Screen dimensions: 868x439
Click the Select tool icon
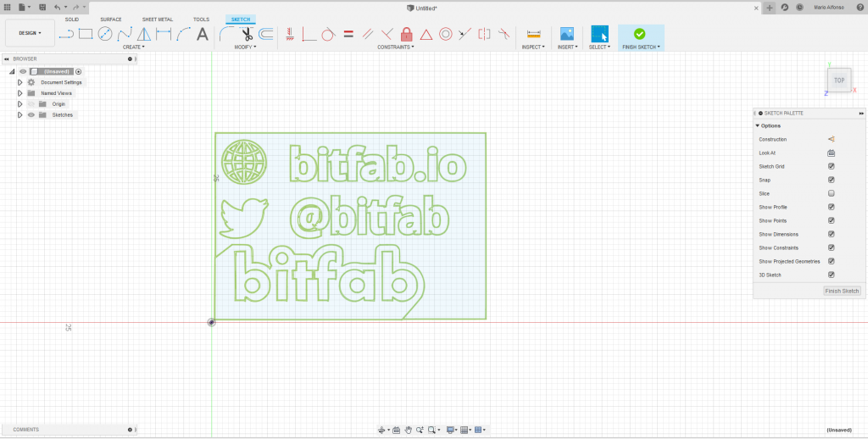tap(599, 34)
